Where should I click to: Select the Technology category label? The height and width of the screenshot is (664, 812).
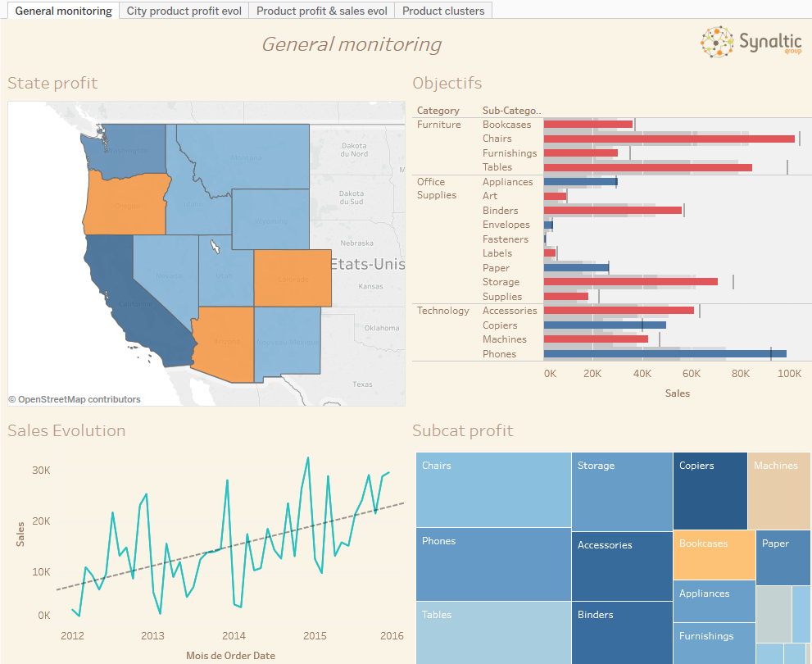point(443,310)
